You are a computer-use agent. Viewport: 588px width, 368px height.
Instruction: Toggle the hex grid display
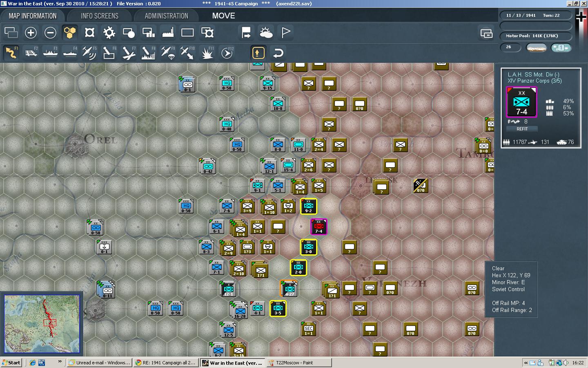pos(70,32)
